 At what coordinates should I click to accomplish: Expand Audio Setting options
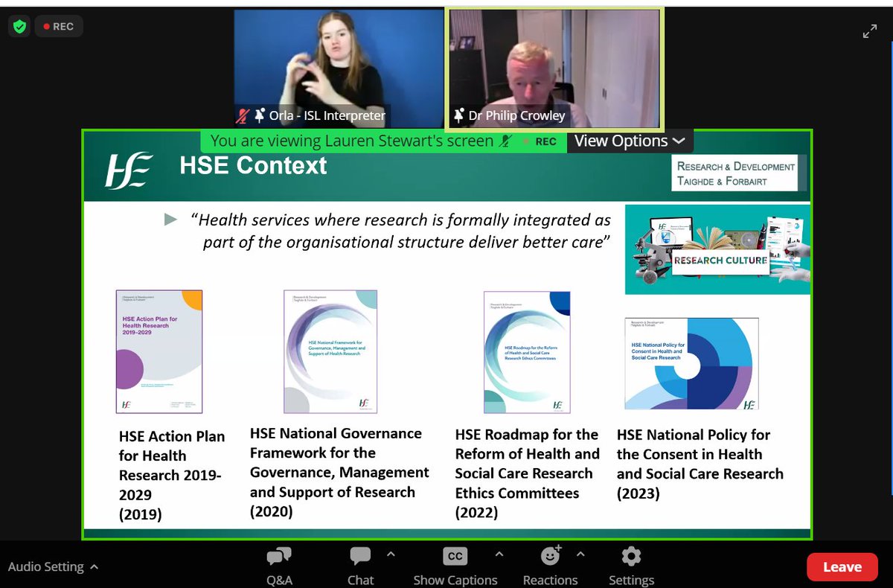pos(53,567)
